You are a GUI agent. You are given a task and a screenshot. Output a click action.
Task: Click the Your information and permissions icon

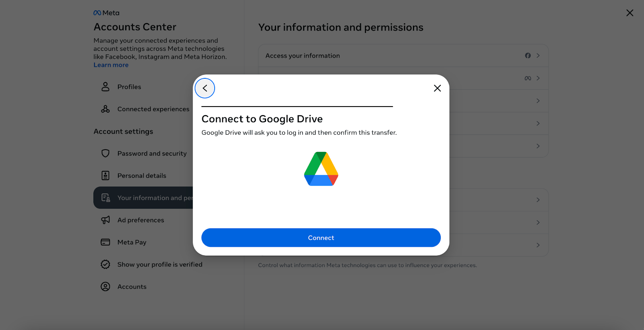(105, 198)
